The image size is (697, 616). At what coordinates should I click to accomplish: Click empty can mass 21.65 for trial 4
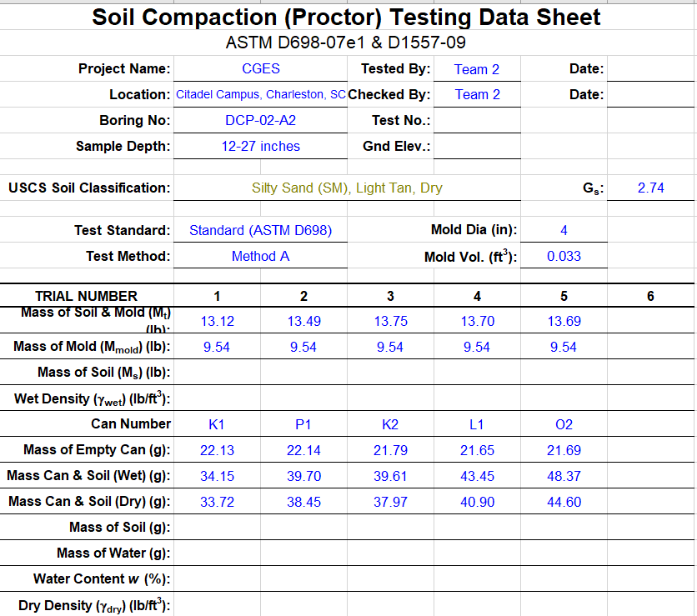tap(477, 450)
